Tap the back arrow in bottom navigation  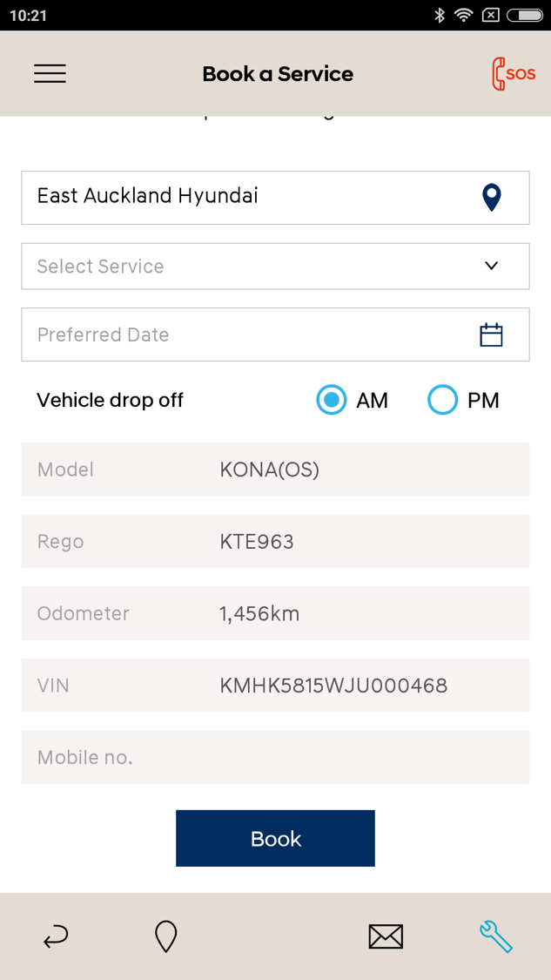(55, 936)
